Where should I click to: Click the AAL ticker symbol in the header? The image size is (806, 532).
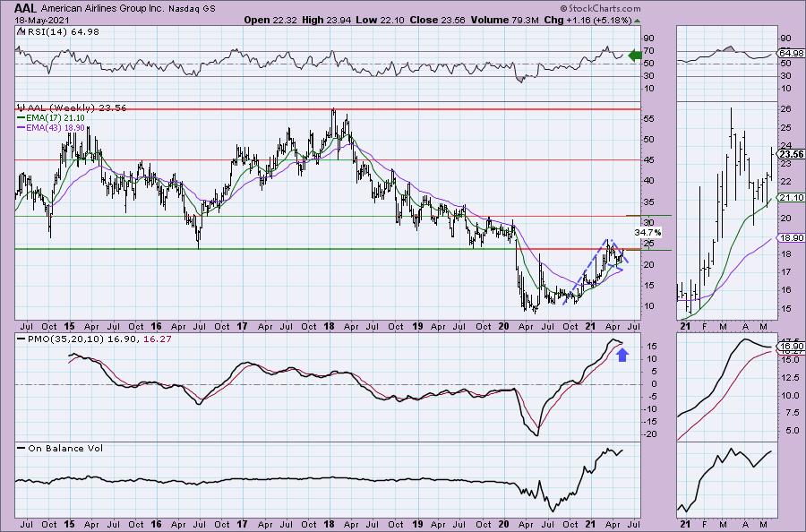[x=26, y=8]
